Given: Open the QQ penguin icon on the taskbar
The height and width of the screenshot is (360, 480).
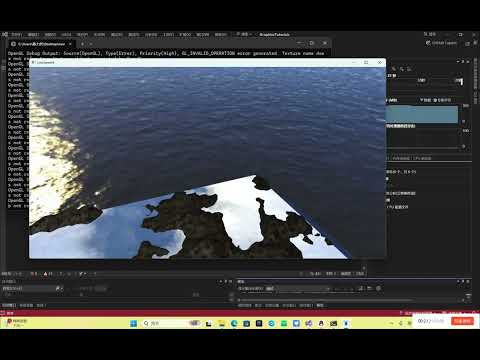Looking at the screenshot, I should (x=321, y=323).
